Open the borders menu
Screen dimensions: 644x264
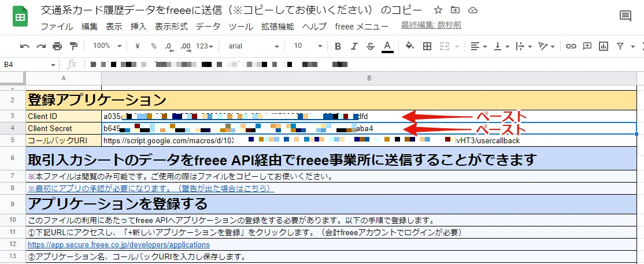pos(427,46)
